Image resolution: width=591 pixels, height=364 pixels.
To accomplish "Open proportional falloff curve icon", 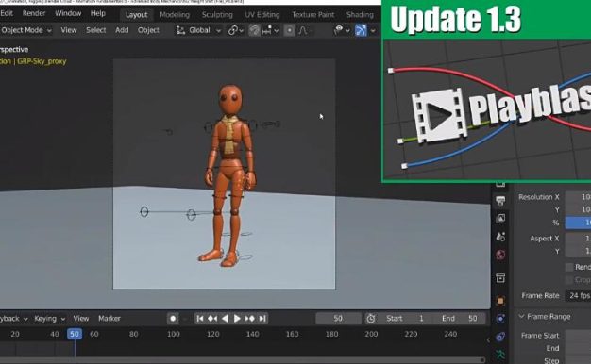I will click(x=303, y=30).
